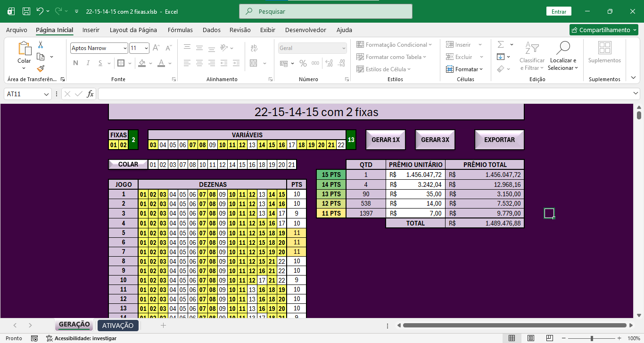
Task: Open Classificar e Filtrar tool
Action: coord(532,56)
